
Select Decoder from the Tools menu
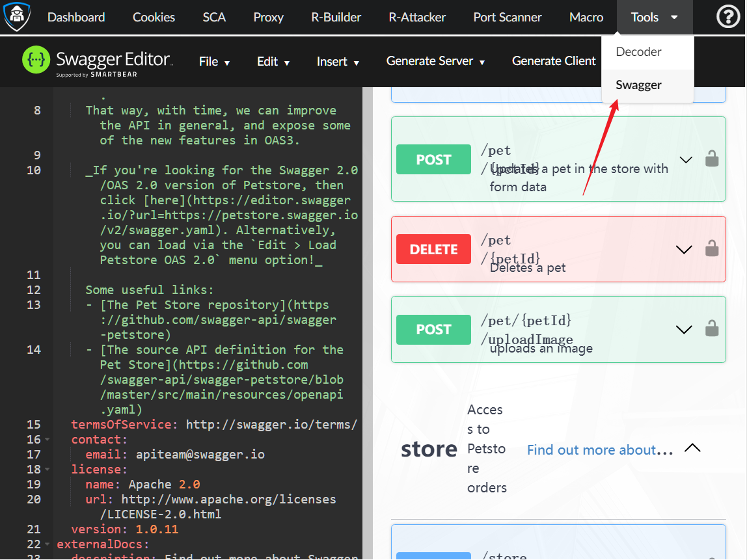click(x=638, y=52)
